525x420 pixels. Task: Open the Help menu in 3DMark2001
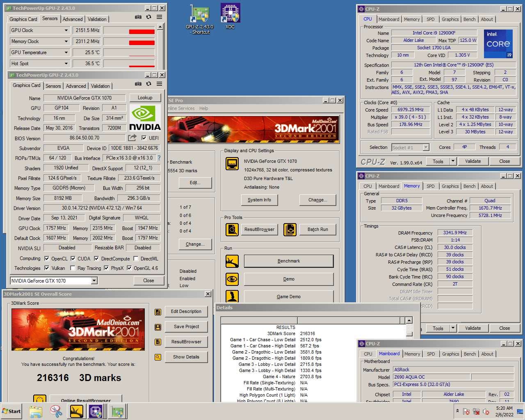point(204,108)
